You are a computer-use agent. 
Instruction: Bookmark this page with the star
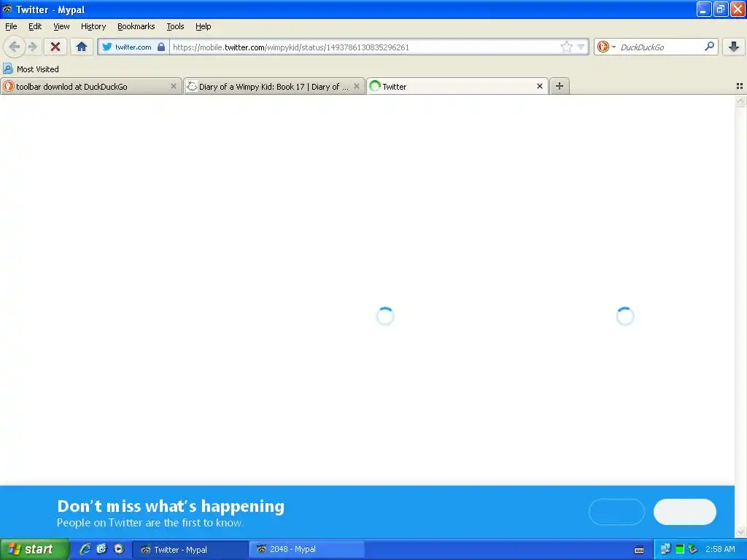566,47
